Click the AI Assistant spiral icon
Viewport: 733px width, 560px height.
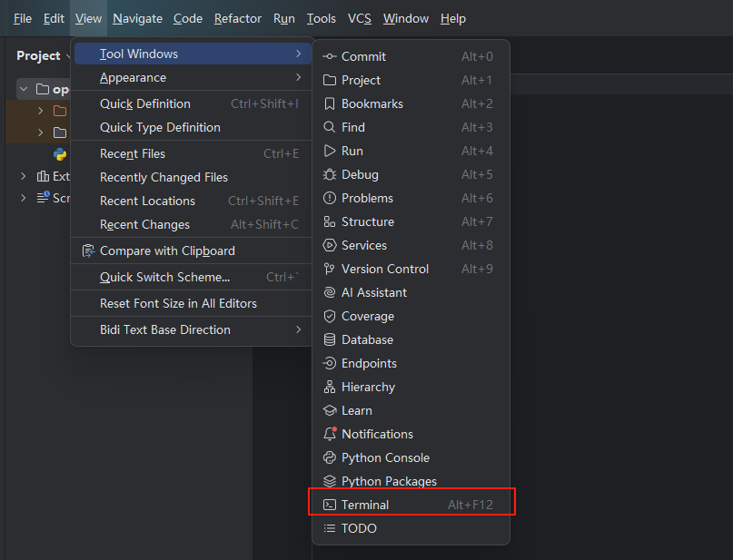tap(330, 292)
